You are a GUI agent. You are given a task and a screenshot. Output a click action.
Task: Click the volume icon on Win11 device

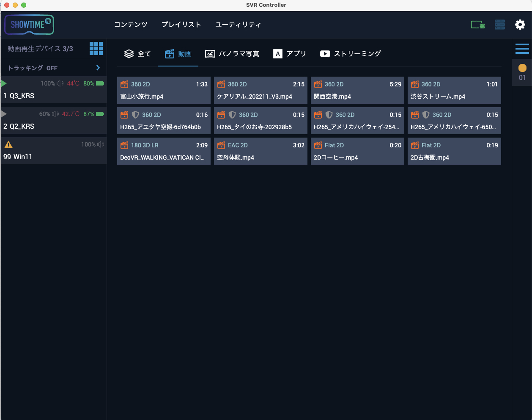pyautogui.click(x=101, y=144)
